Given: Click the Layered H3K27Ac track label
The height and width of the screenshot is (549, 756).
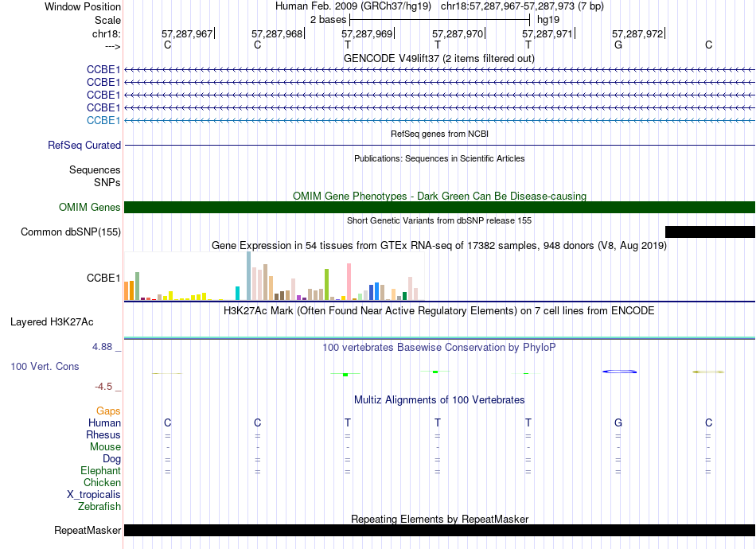Looking at the screenshot, I should 52,322.
